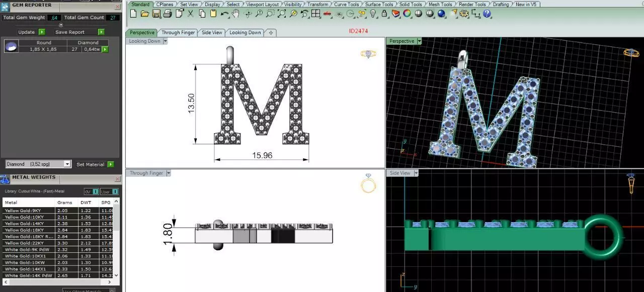
Task: Switch to the CPlanes toolbar tab
Action: pyautogui.click(x=165, y=5)
